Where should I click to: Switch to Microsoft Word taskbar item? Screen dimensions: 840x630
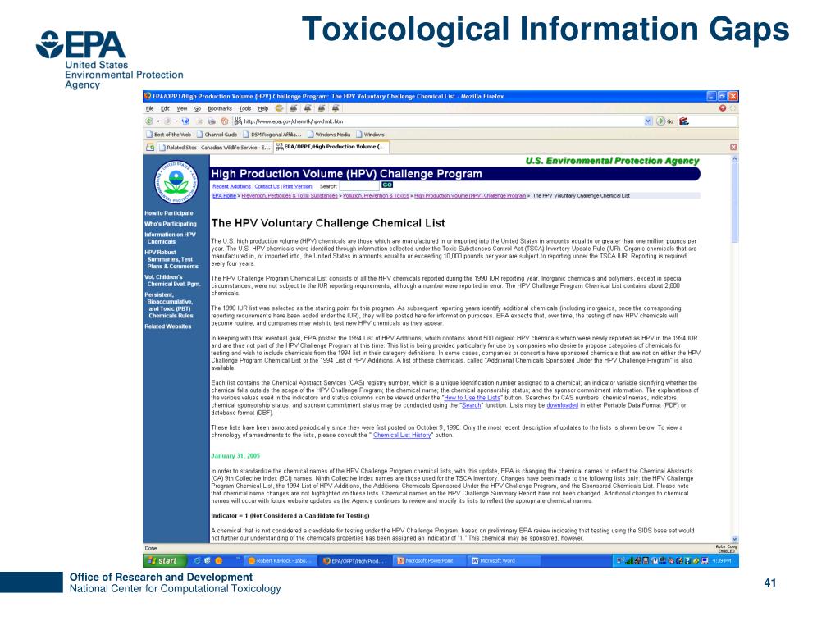click(x=504, y=560)
